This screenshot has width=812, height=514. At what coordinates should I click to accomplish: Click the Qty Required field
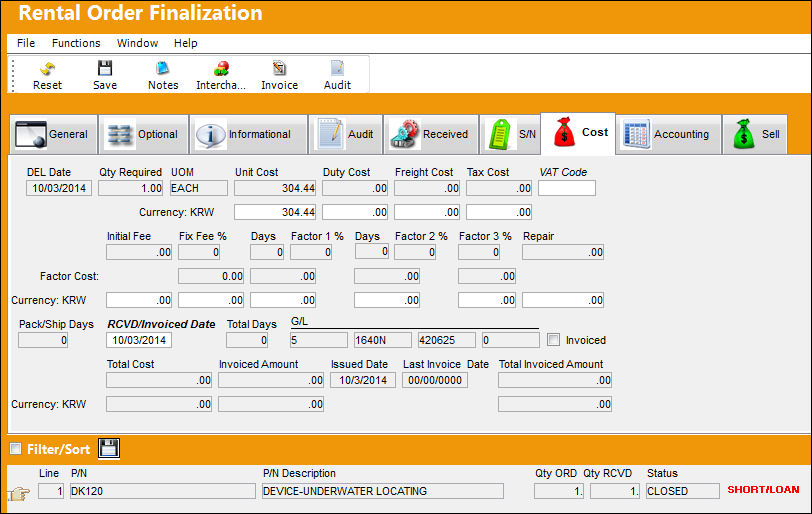point(130,188)
